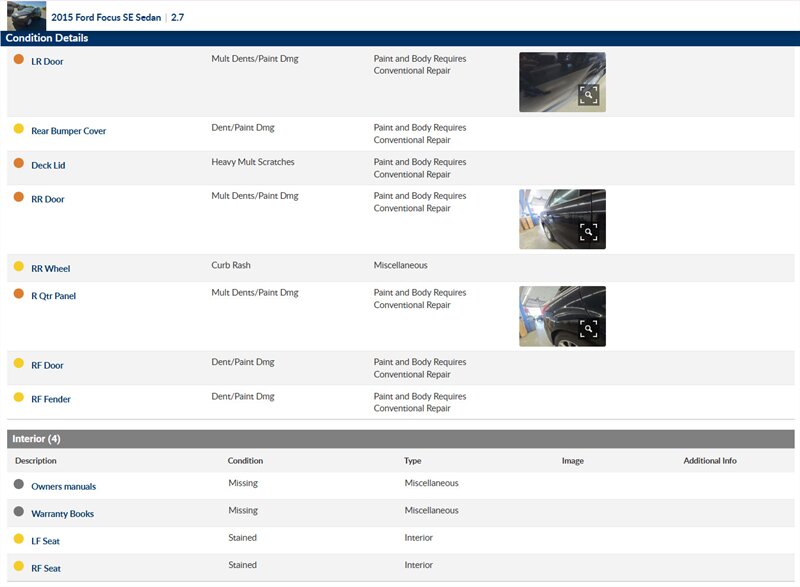Open the Rear Bumper Cover link
The height and width of the screenshot is (587, 800).
pyautogui.click(x=68, y=131)
